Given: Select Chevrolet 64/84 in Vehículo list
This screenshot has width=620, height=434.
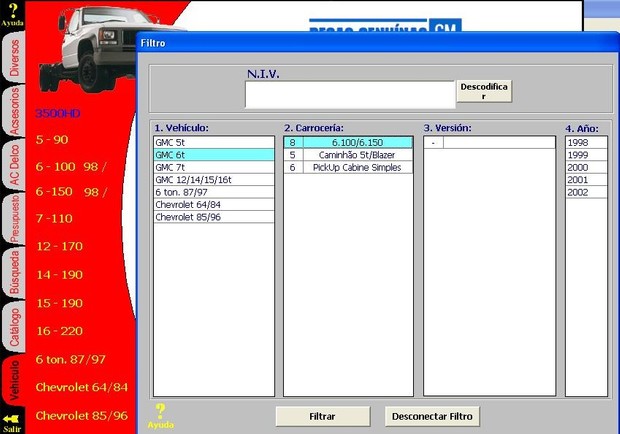Looking at the screenshot, I should point(214,204).
